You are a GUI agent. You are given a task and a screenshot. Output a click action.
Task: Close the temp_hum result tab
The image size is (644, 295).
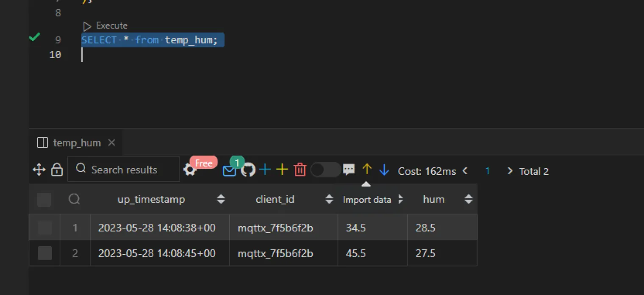click(112, 143)
